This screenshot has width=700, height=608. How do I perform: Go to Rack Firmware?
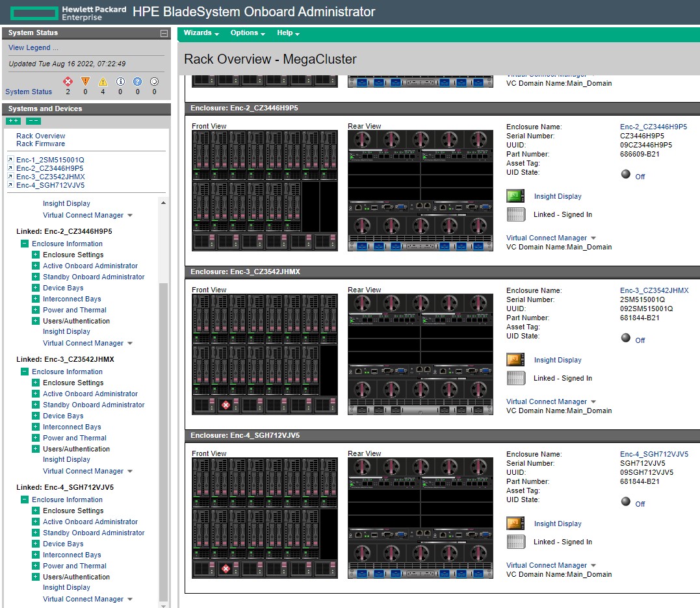pos(41,144)
